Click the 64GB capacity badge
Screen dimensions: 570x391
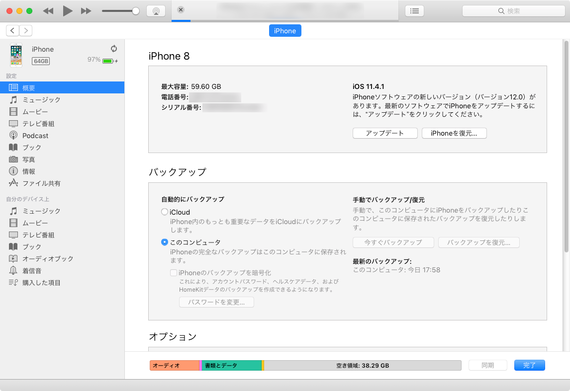[41, 61]
